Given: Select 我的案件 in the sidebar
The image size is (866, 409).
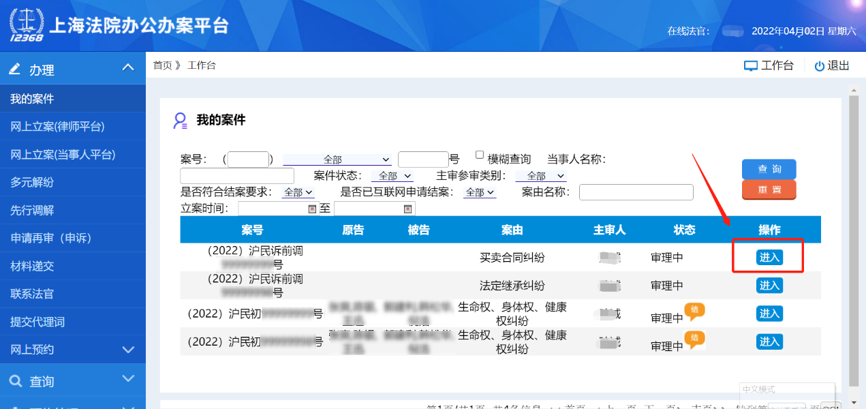Looking at the screenshot, I should coord(73,99).
